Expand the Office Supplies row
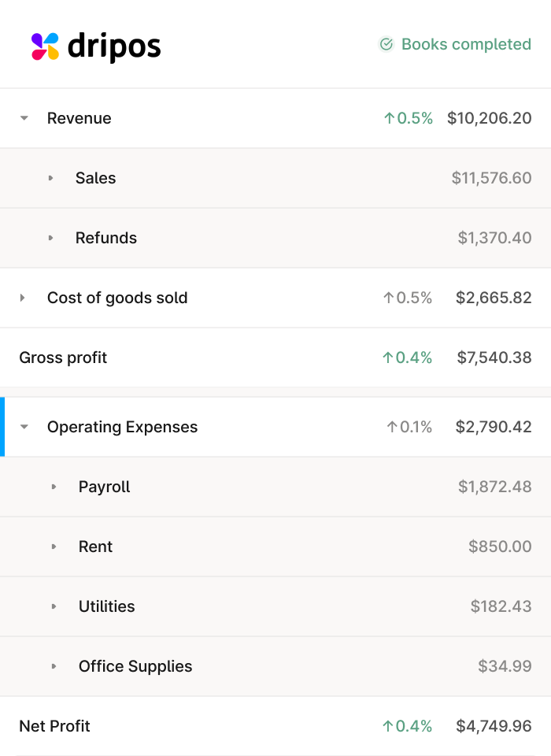The height and width of the screenshot is (756, 551). tap(54, 666)
